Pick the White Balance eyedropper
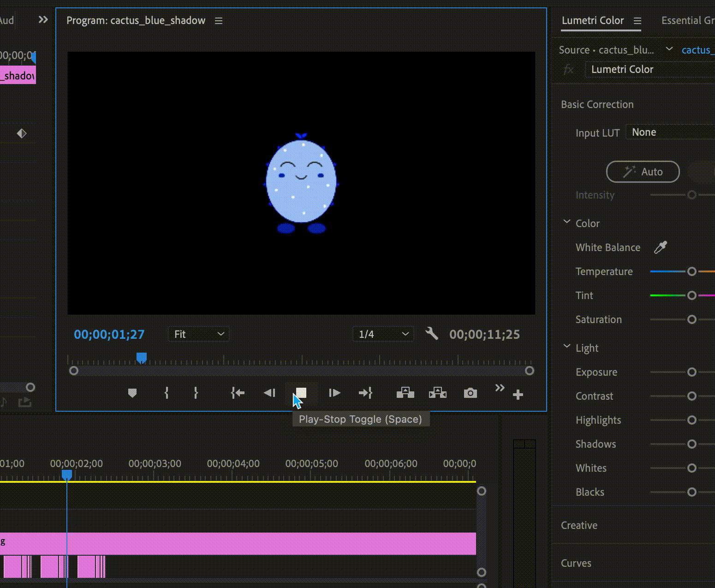This screenshot has height=588, width=715. click(661, 247)
